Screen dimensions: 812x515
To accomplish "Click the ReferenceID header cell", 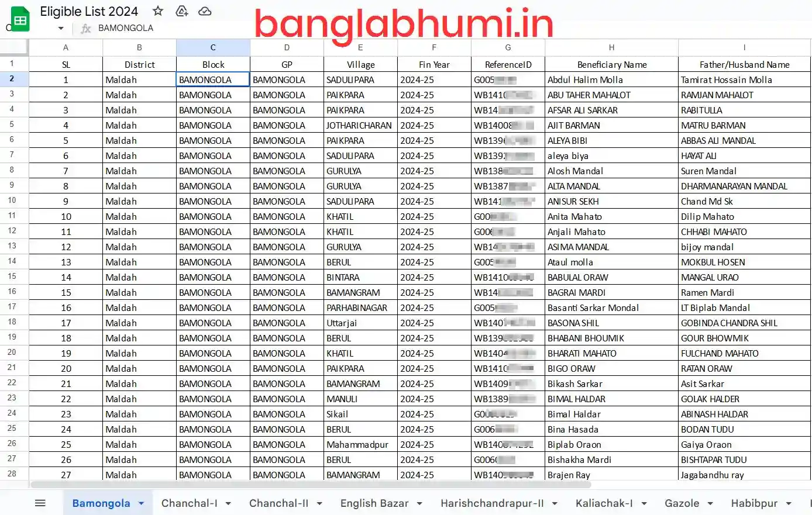I will coord(508,64).
